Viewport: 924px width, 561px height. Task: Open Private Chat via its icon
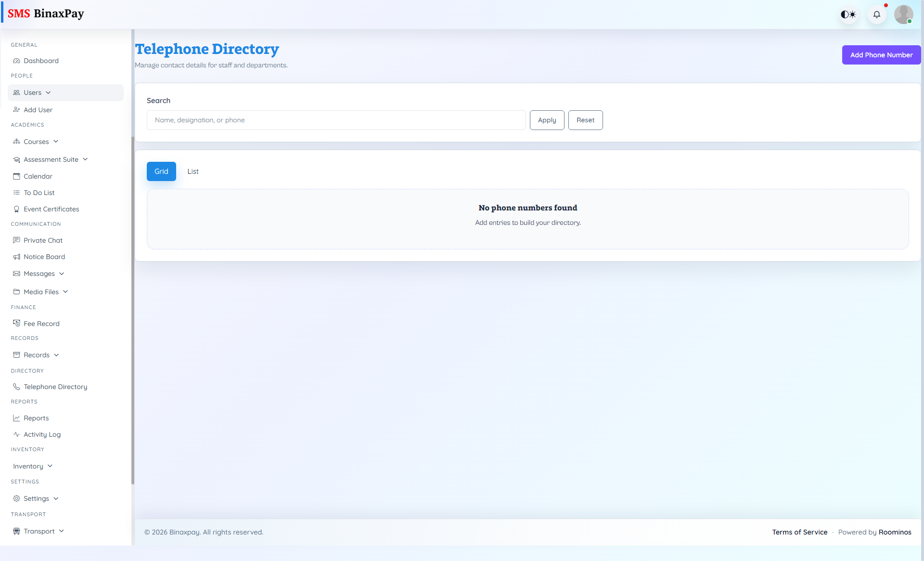pos(16,240)
